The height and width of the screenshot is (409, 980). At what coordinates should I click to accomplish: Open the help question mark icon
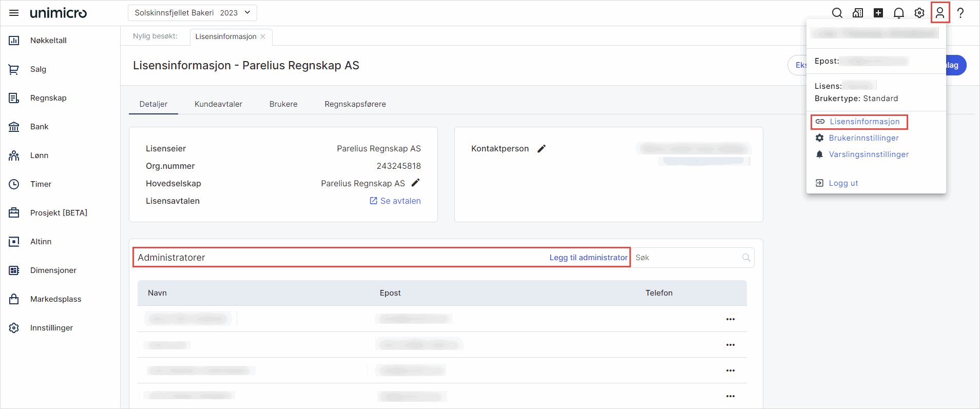tap(960, 13)
